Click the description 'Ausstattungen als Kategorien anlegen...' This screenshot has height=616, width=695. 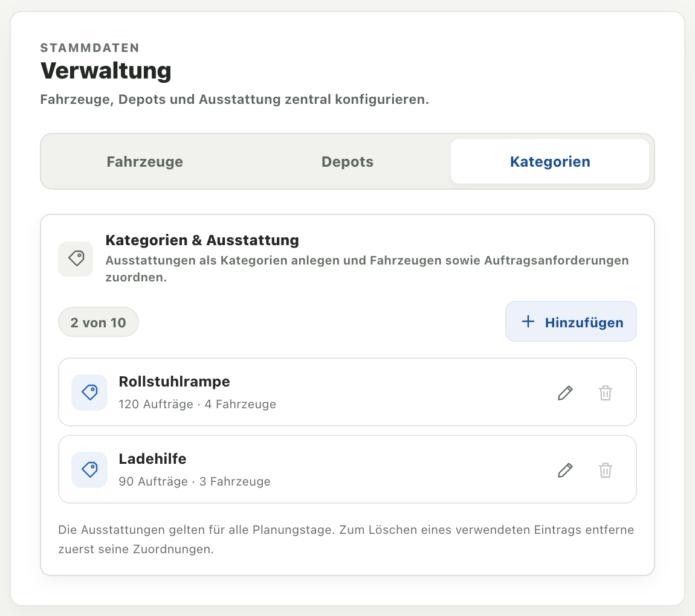(367, 269)
